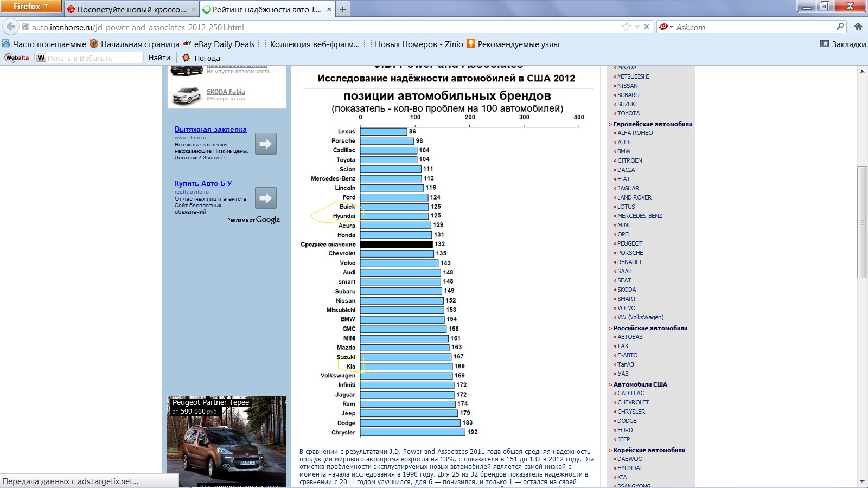Open the LAND ROVER sidebar link
Image resolution: width=868 pixels, height=488 pixels.
[634, 197]
